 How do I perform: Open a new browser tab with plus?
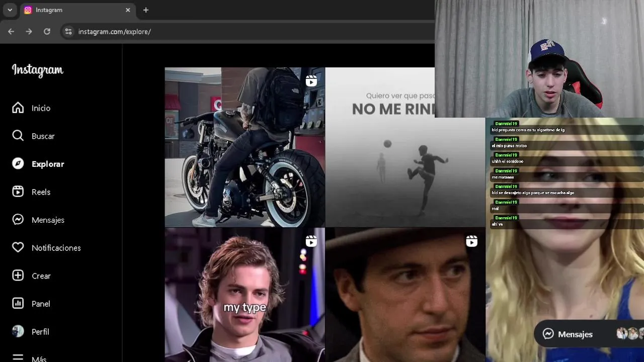146,10
